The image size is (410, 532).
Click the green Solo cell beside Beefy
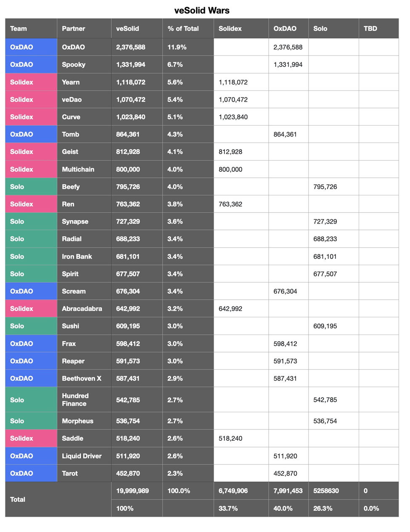coord(31,187)
